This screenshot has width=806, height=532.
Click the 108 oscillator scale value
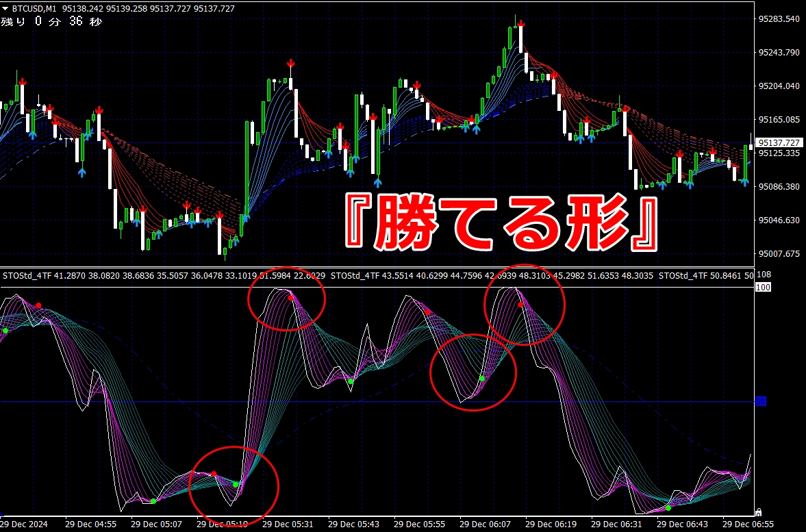coord(764,275)
